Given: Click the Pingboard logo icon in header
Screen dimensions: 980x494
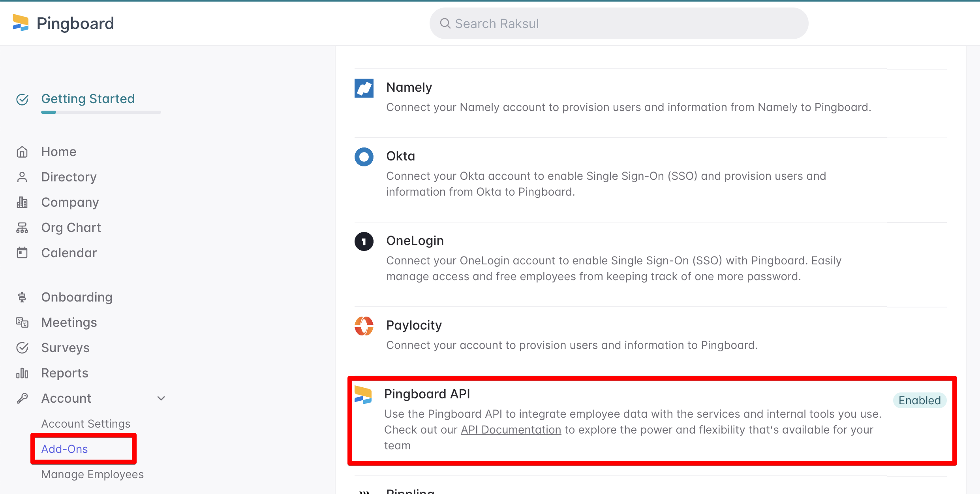Looking at the screenshot, I should pyautogui.click(x=21, y=23).
